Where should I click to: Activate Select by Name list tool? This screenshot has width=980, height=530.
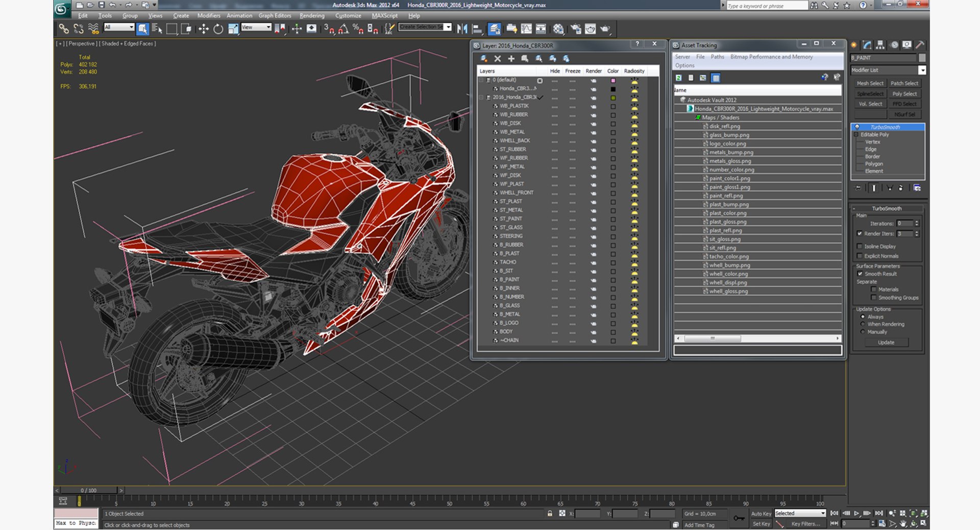pyautogui.click(x=157, y=29)
